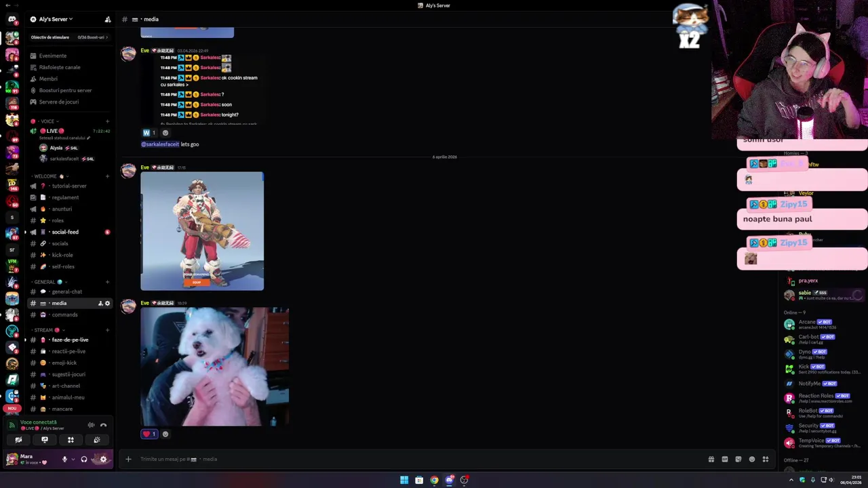Image resolution: width=868 pixels, height=488 pixels.
Task: Open the Membri list
Action: tap(48, 79)
